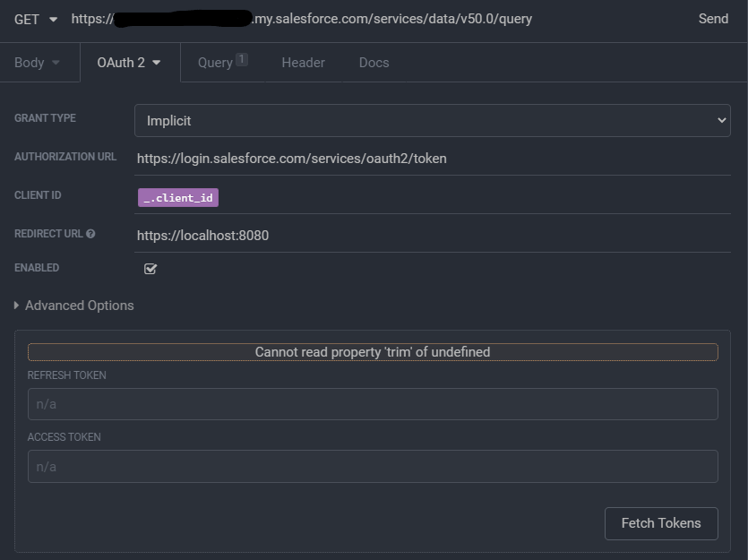Open the OAuth 2 auth type dropdown

125,62
